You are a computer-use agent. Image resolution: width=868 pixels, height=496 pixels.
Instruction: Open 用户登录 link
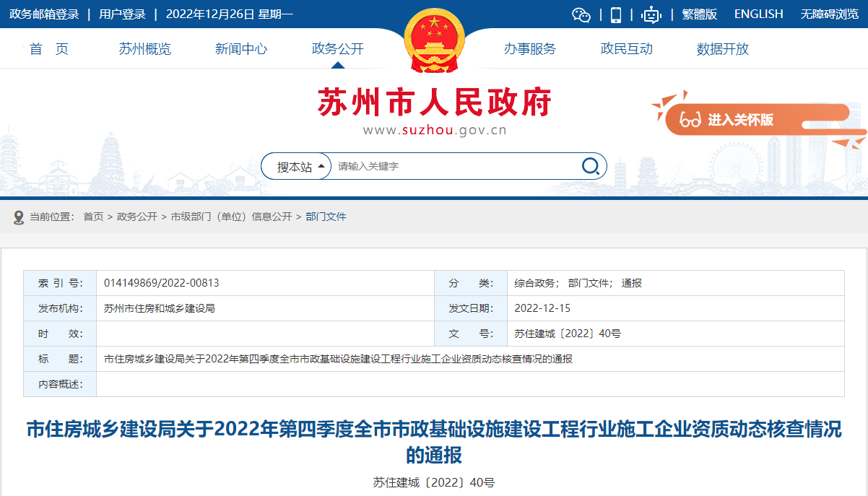click(x=122, y=14)
